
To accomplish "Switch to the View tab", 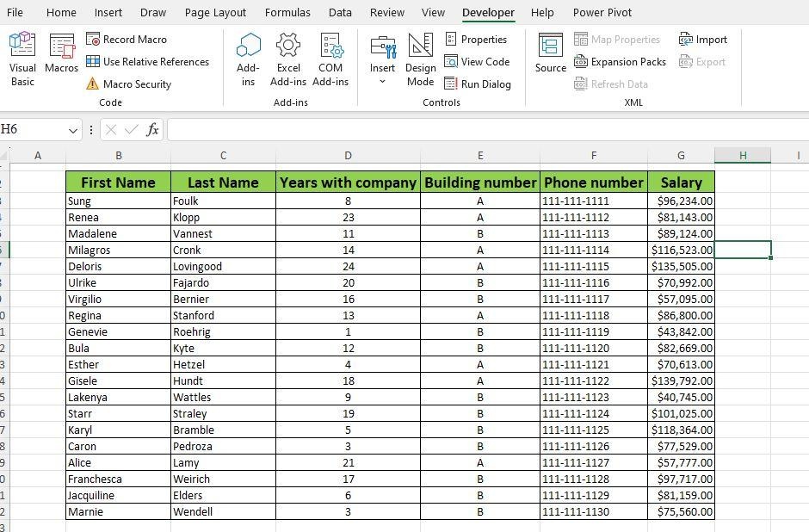I will 433,12.
